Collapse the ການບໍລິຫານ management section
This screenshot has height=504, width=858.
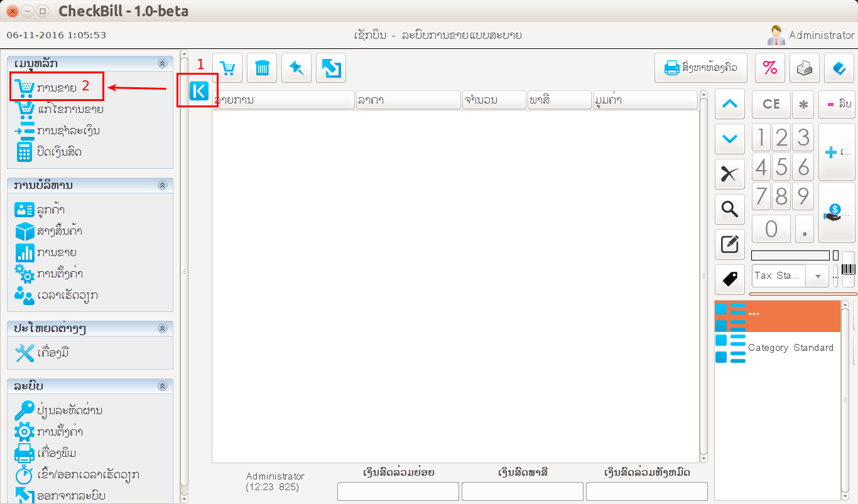[x=162, y=185]
